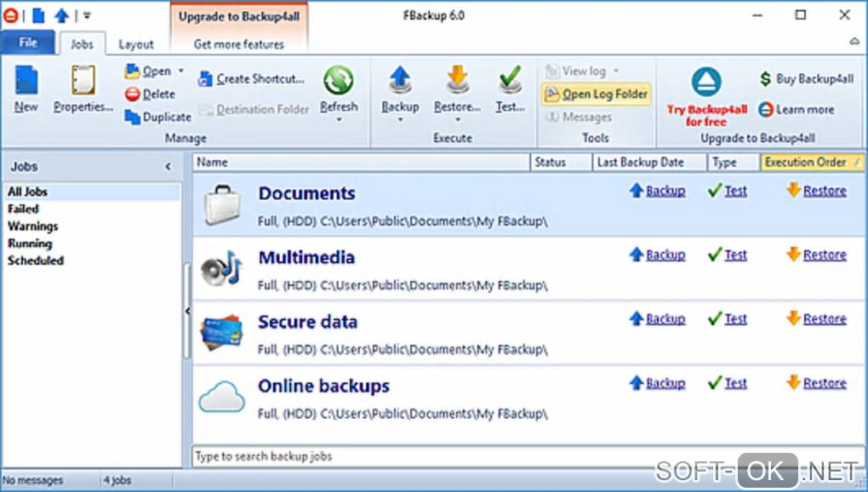Image resolution: width=868 pixels, height=492 pixels.
Task: Select the Online backups job title
Action: pos(324,386)
